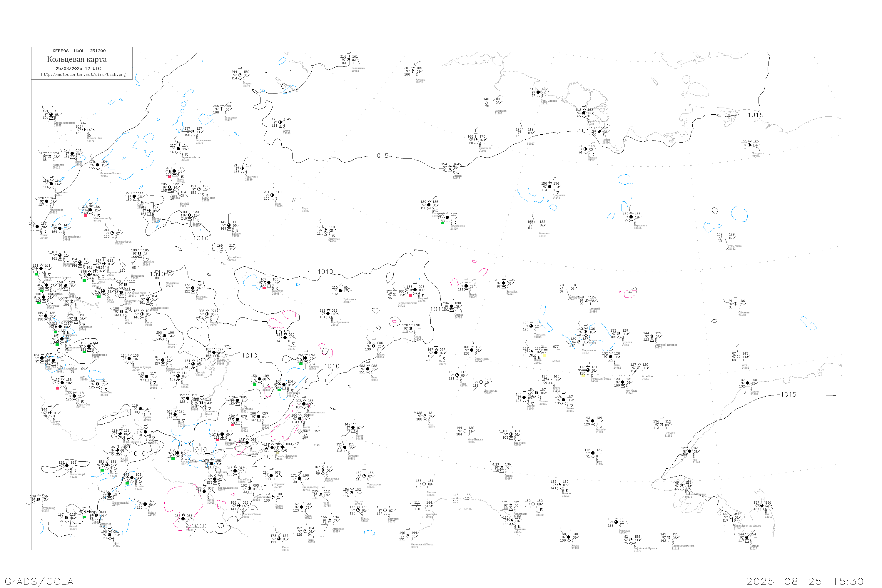Click the filled circle at Усть-Оленек station
This screenshot has width=882, height=588.
point(538,92)
